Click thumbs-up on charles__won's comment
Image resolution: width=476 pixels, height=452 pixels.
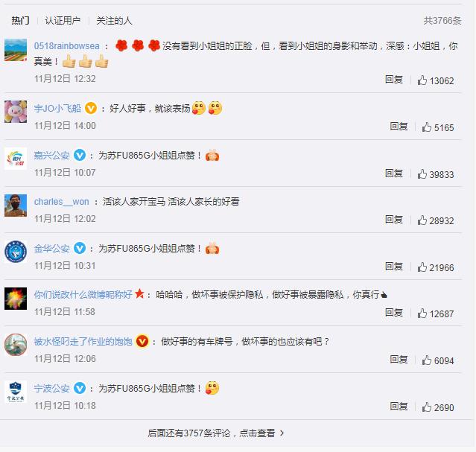pyautogui.click(x=422, y=220)
